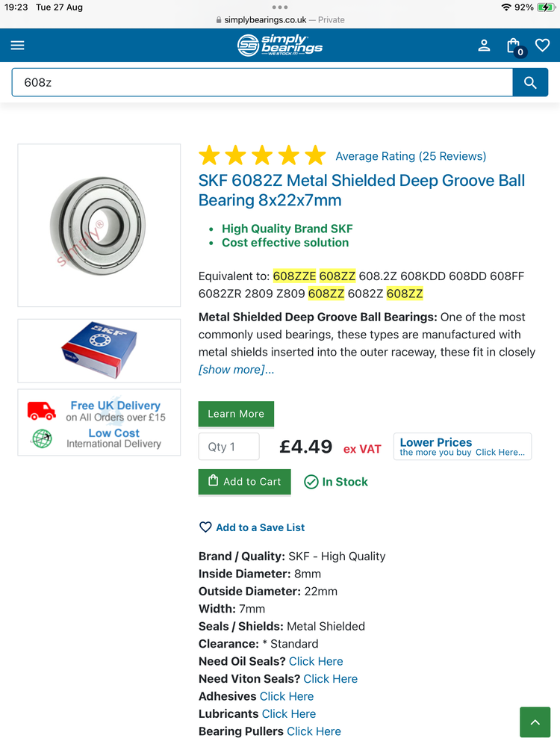Open the user account icon
Image resolution: width=560 pixels, height=747 pixels.
[484, 46]
